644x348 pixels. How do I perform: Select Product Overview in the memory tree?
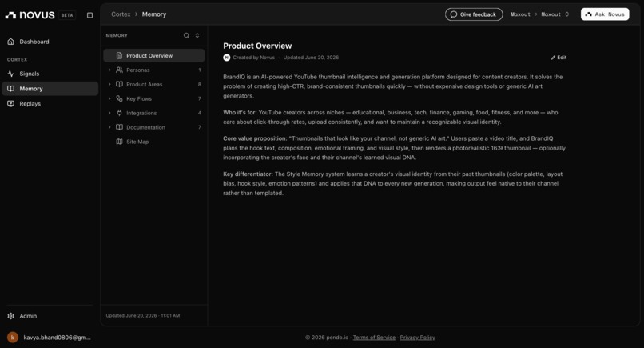[154, 55]
